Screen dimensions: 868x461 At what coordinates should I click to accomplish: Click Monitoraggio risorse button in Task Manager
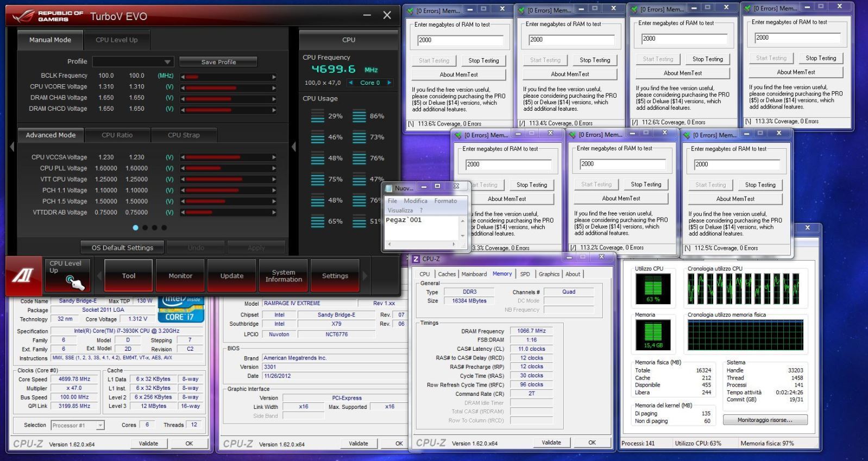click(x=765, y=420)
